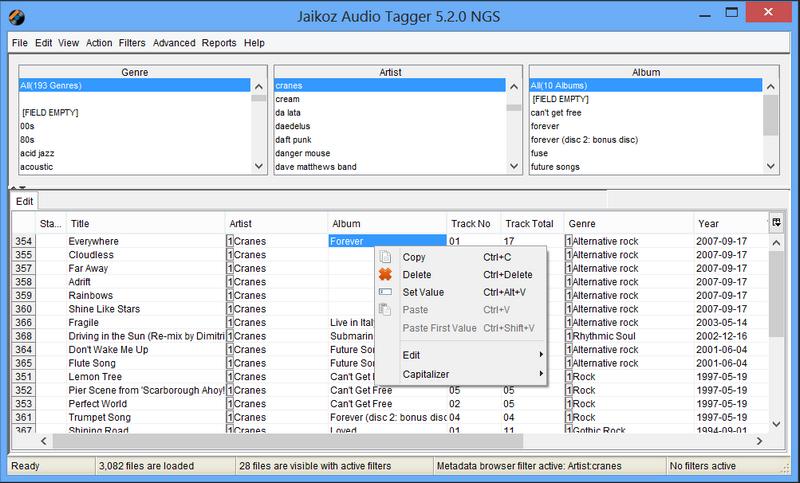Open the Advanced menu
This screenshot has height=483, width=800.
tap(174, 43)
